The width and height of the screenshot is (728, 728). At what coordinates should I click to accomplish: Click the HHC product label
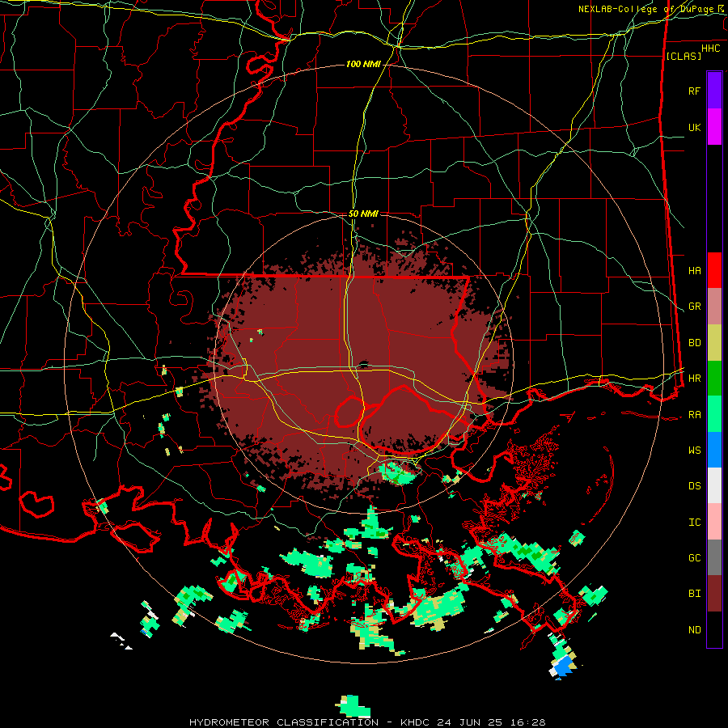tap(710, 49)
